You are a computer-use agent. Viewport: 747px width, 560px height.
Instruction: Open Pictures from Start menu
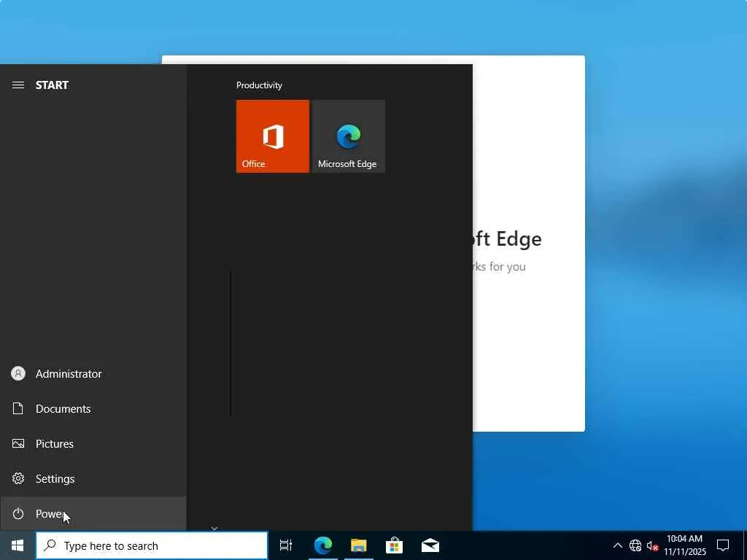tap(93, 444)
